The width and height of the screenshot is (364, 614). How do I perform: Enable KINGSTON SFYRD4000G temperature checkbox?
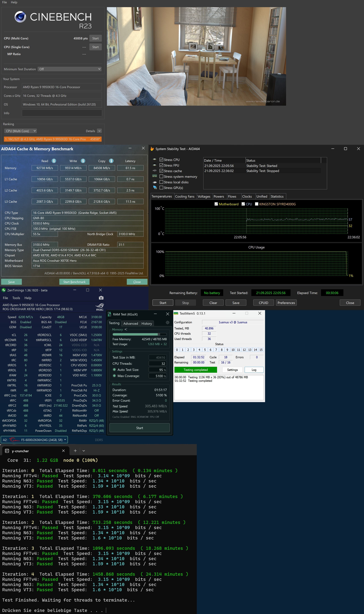pos(257,204)
